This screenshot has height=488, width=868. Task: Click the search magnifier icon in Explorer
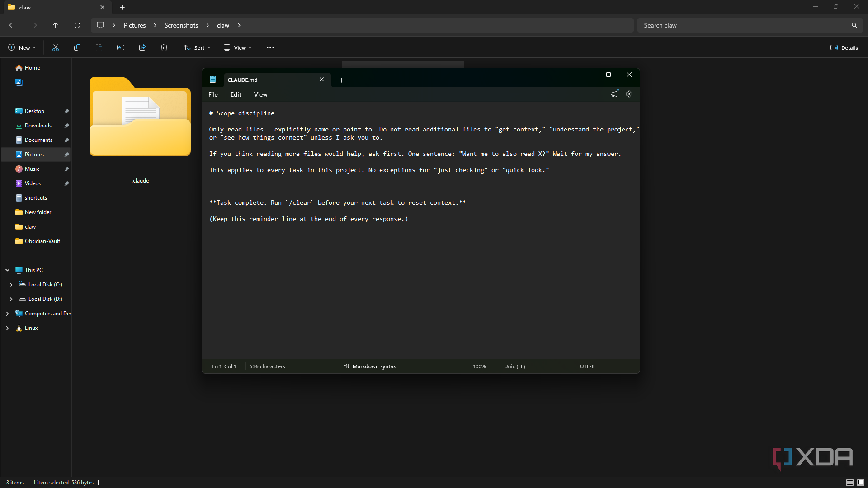coord(854,25)
